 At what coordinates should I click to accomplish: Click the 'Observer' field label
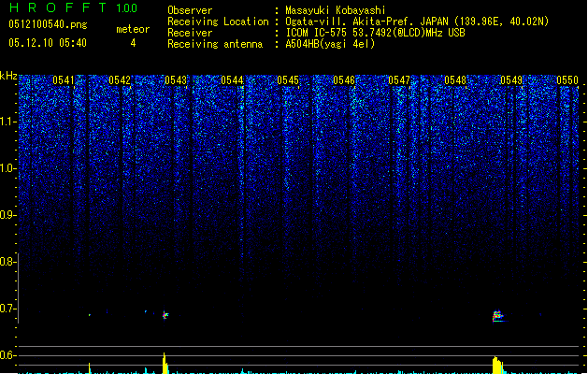[x=190, y=10]
